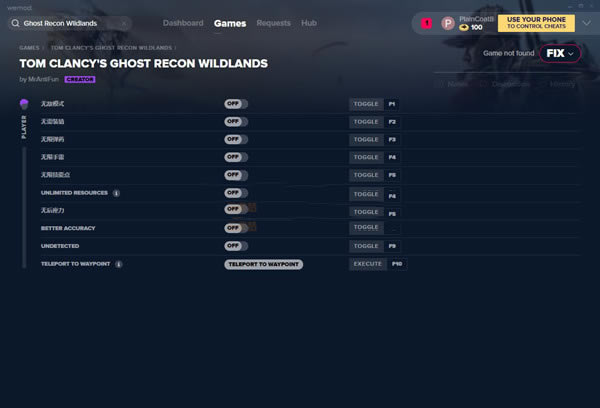
Task: Click the "Teleport To Waypoint" cheat label
Action: pos(75,264)
